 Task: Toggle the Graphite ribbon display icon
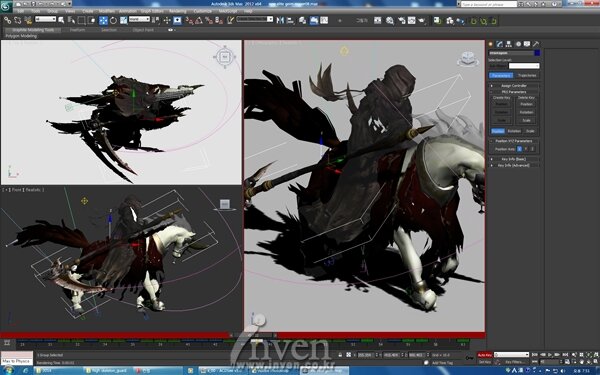coord(314,20)
